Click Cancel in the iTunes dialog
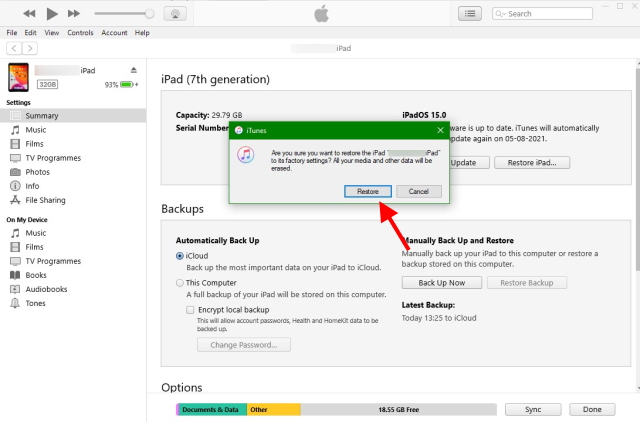 coord(419,191)
